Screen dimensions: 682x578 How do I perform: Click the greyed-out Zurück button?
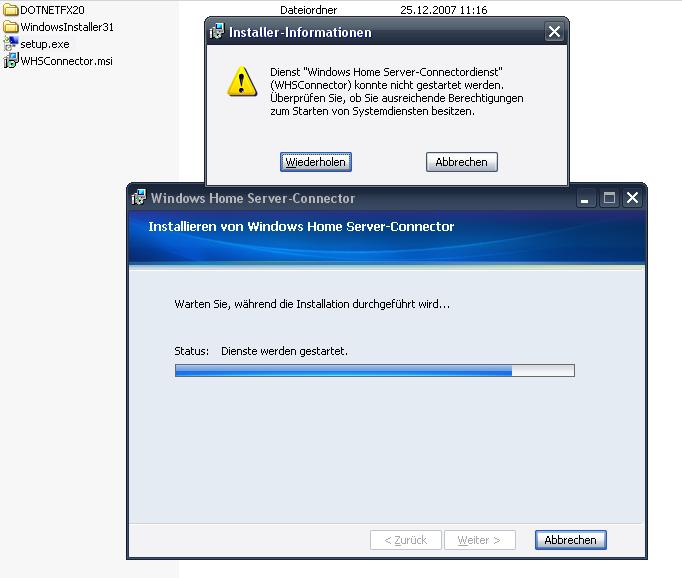point(405,540)
